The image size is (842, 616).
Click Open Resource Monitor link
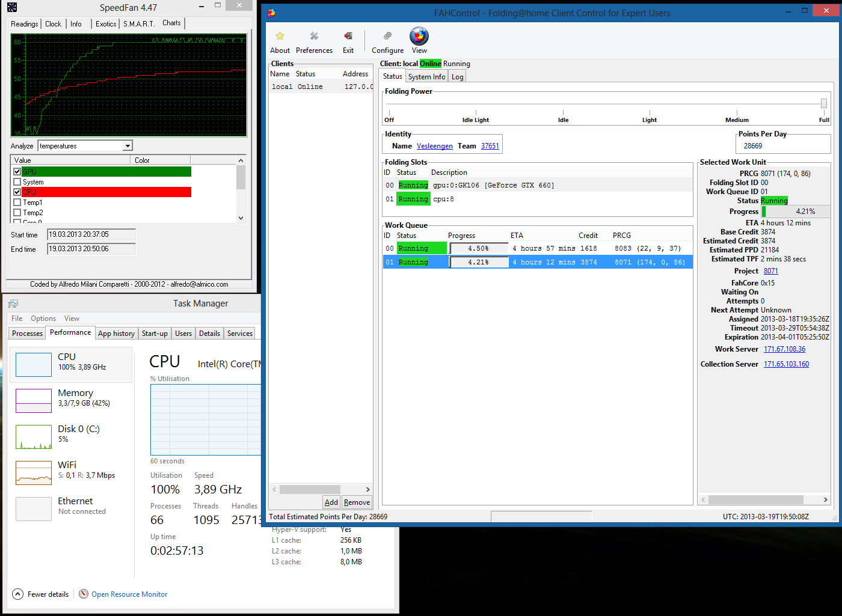click(x=129, y=594)
